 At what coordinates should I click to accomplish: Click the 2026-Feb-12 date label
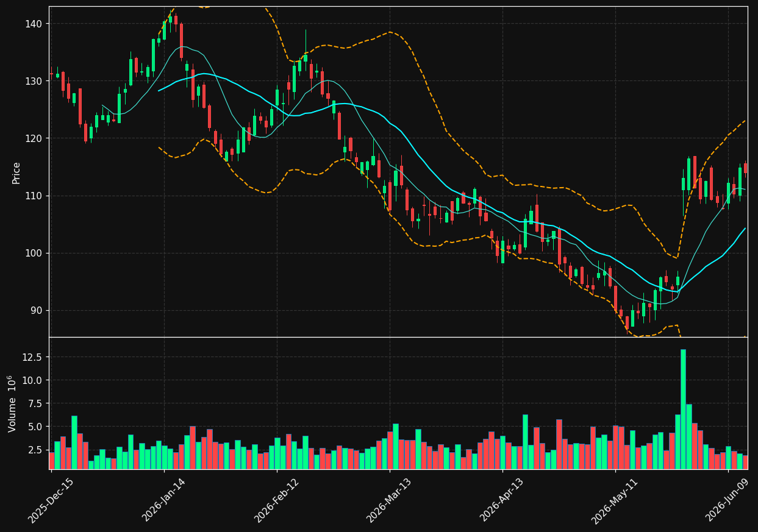coord(276,500)
